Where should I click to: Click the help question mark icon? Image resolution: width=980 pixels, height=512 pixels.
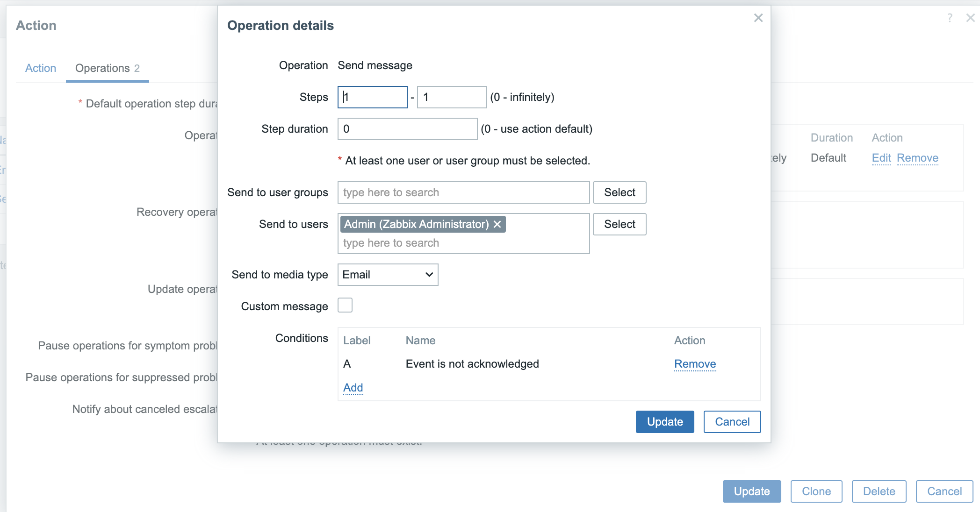pyautogui.click(x=950, y=18)
